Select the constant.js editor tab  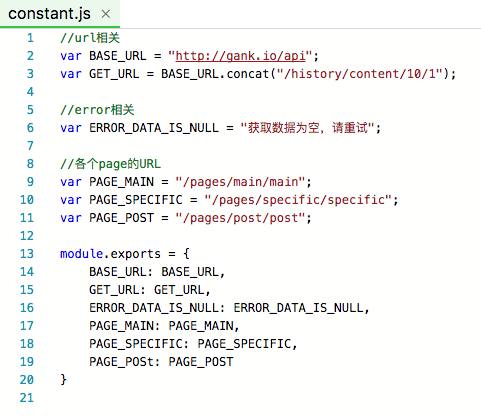[60, 14]
